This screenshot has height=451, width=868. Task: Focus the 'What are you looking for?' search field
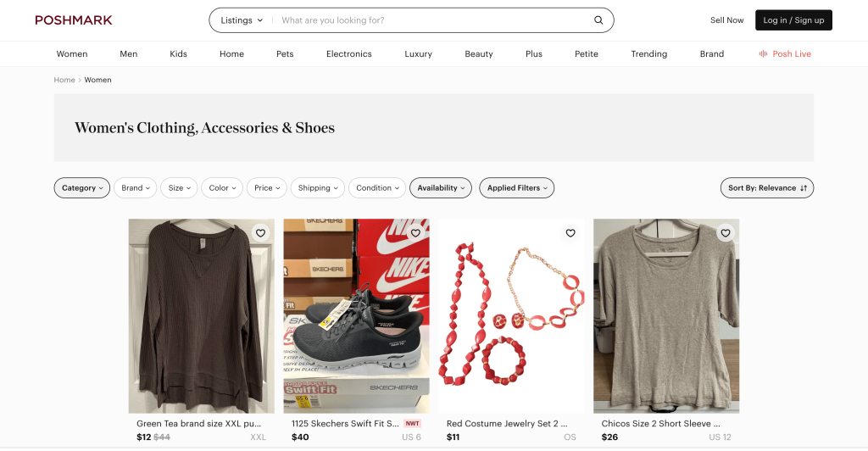pos(431,19)
